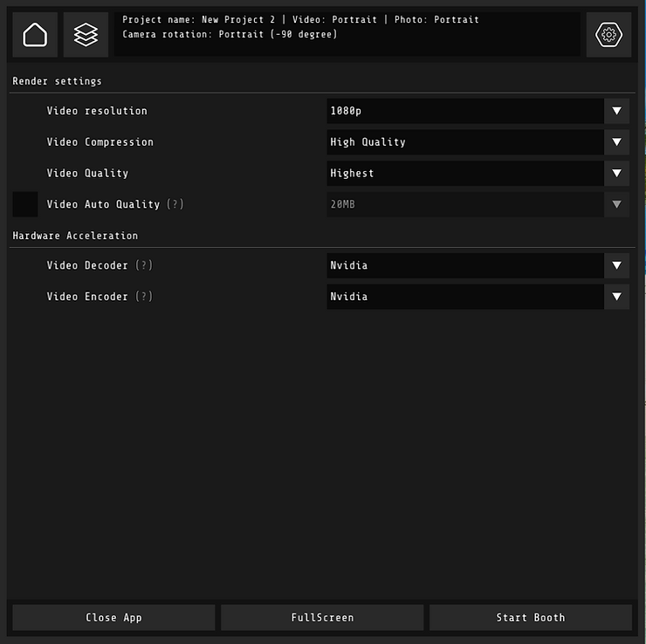Click the FullScreen button

pyautogui.click(x=322, y=617)
